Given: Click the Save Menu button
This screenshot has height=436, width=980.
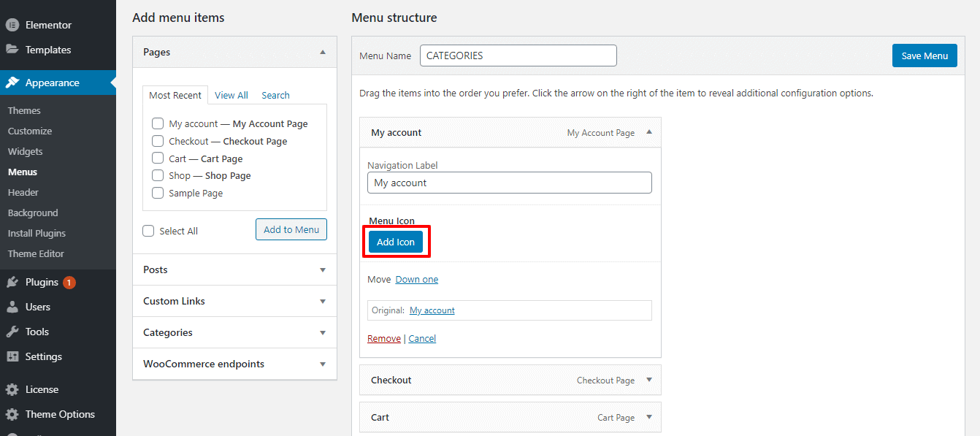Looking at the screenshot, I should (925, 56).
